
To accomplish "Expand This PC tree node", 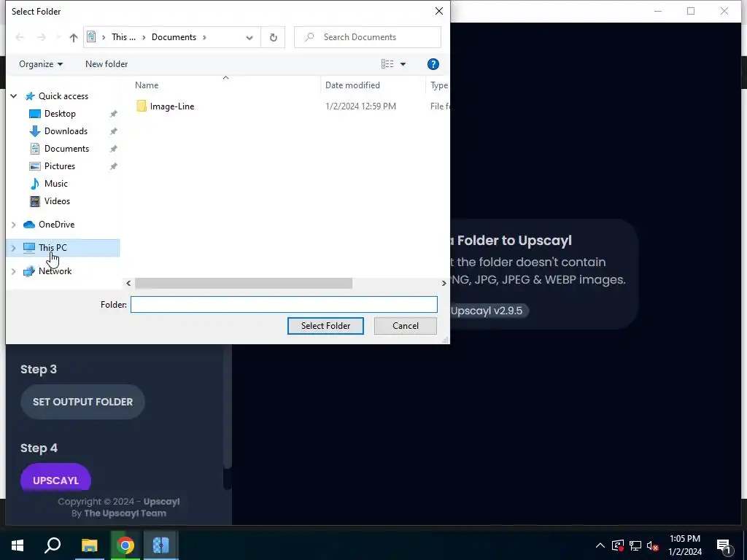I will pos(14,248).
